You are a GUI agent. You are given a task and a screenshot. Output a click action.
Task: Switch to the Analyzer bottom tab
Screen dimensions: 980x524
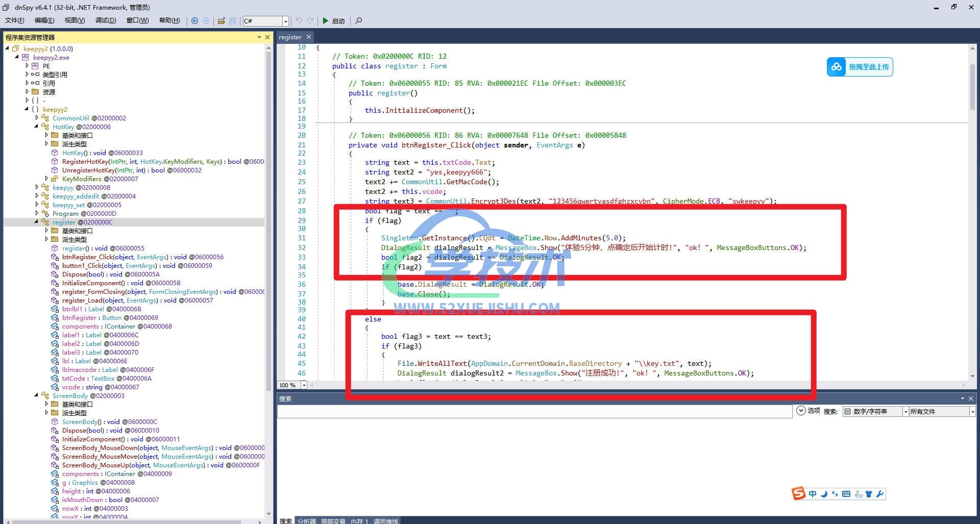(x=307, y=520)
